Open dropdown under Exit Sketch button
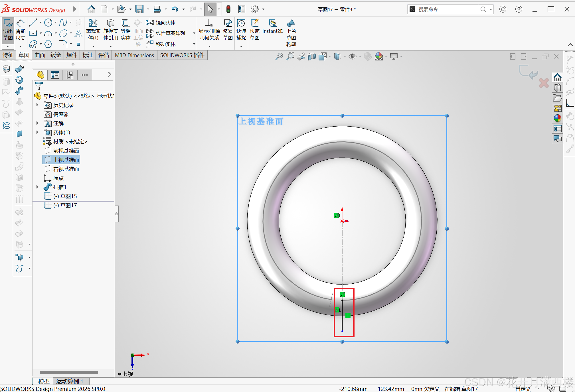This screenshot has height=392, width=575. [8, 46]
